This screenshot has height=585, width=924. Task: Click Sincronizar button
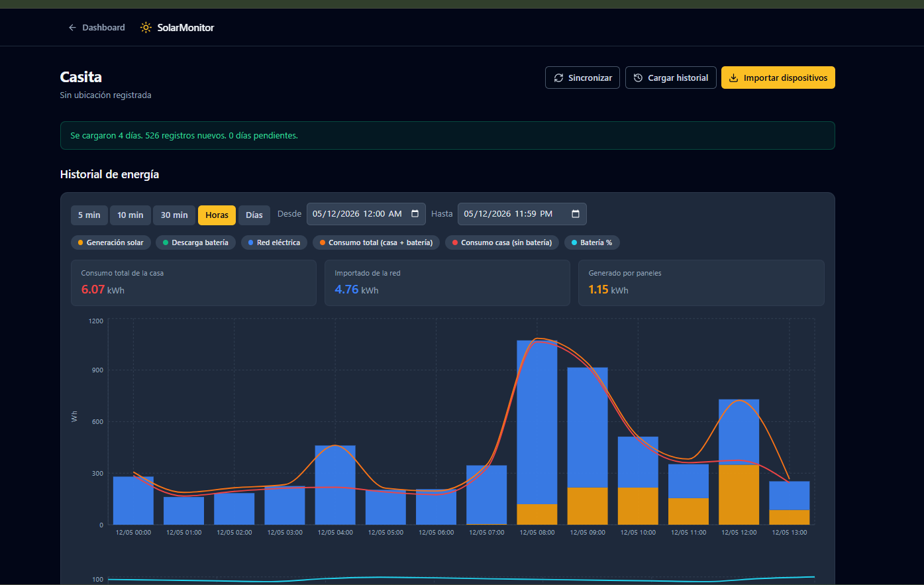pos(583,78)
